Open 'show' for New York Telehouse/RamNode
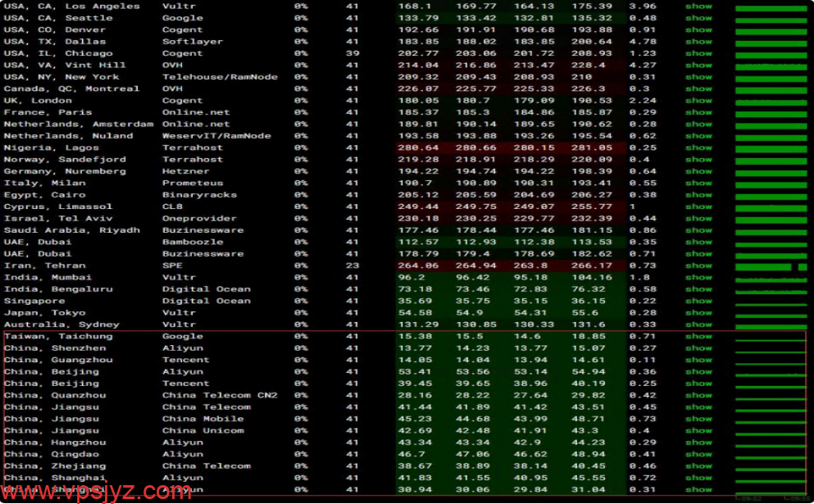This screenshot has height=504, width=814. pos(698,77)
